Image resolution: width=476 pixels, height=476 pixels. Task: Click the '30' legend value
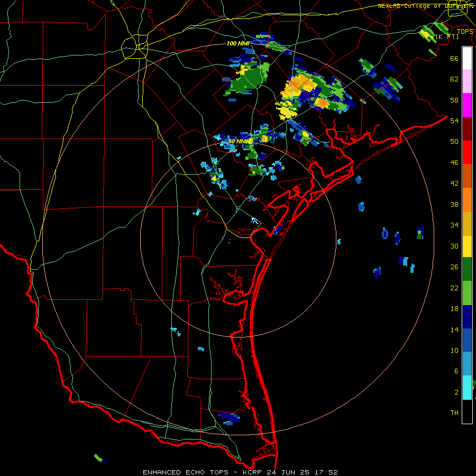click(x=454, y=246)
